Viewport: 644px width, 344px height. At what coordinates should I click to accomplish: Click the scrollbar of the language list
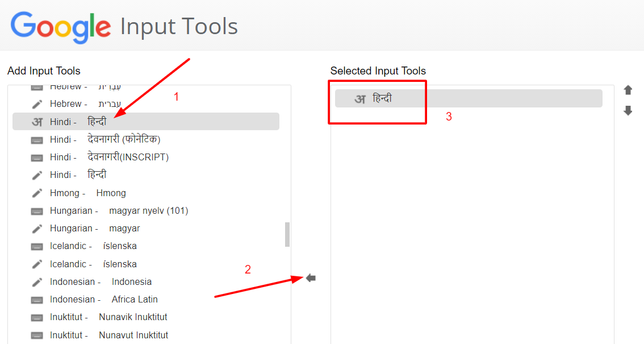286,234
